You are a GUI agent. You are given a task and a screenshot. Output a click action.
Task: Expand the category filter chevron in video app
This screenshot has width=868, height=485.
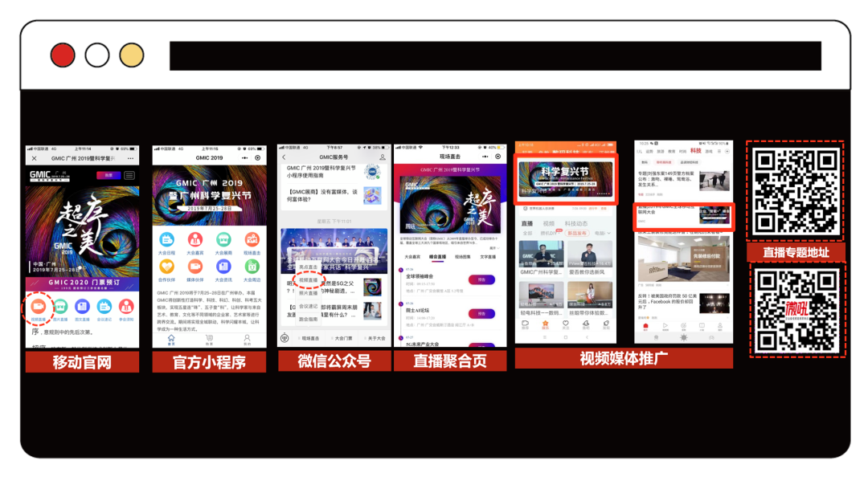[609, 233]
